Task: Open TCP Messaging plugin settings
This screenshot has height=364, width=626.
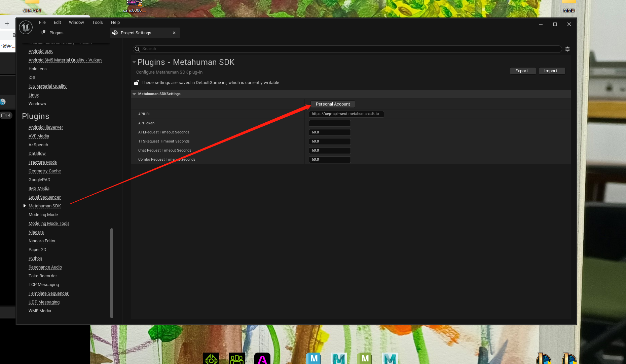Action: tap(44, 285)
